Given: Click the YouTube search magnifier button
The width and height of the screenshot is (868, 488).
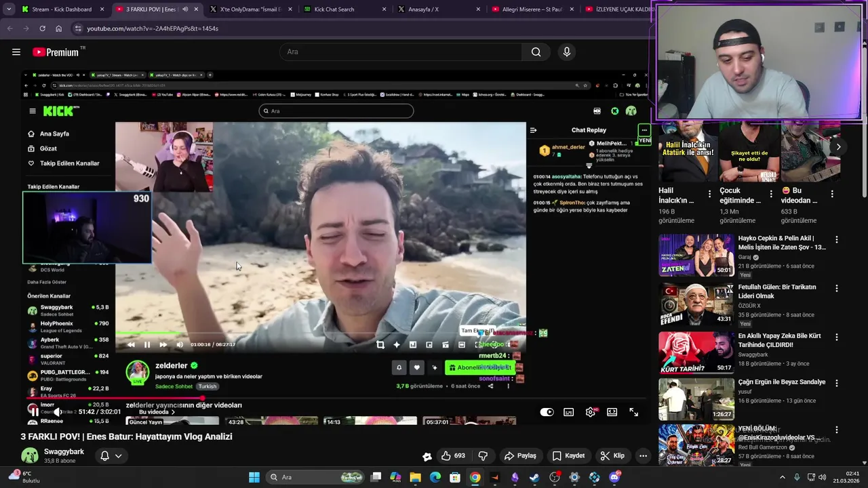Looking at the screenshot, I should click(x=536, y=52).
